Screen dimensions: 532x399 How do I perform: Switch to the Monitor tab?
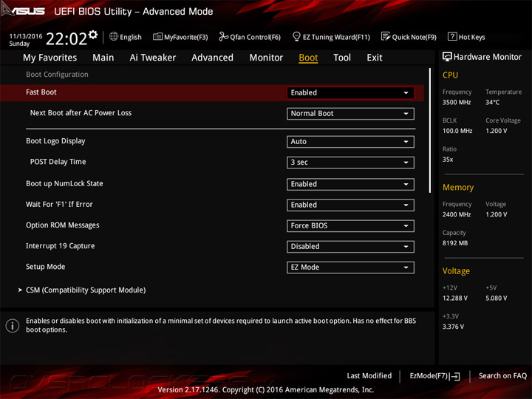coord(266,58)
